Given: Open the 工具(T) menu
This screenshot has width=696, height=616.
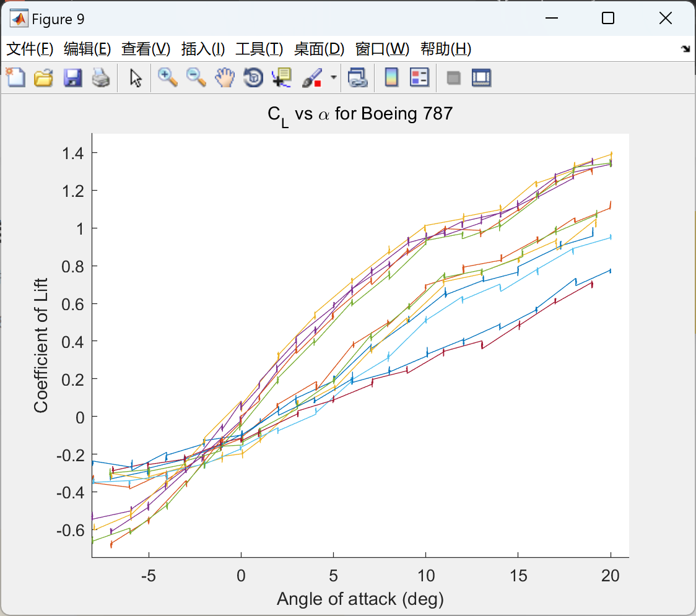Looking at the screenshot, I should (259, 49).
